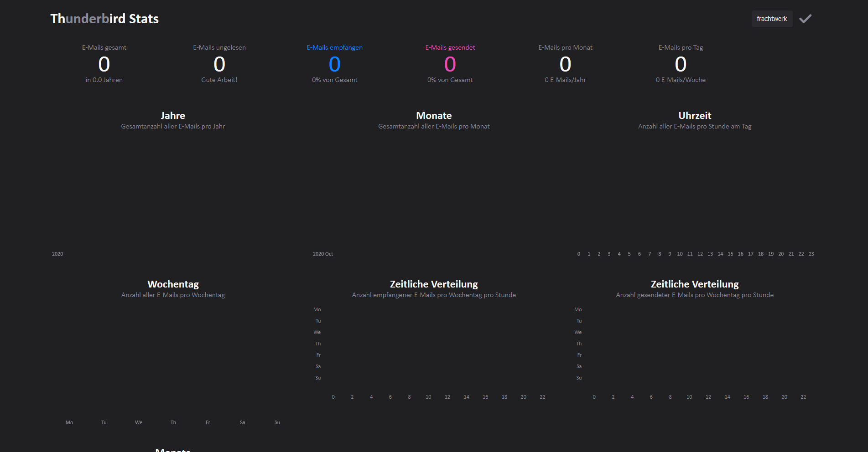Click the 'in 0.0 Jahren' text
868x452 pixels.
pyautogui.click(x=104, y=80)
